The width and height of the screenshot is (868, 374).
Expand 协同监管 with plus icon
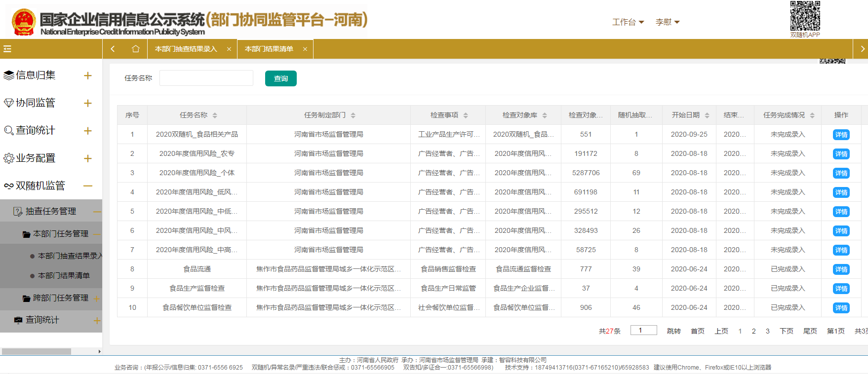pos(88,103)
